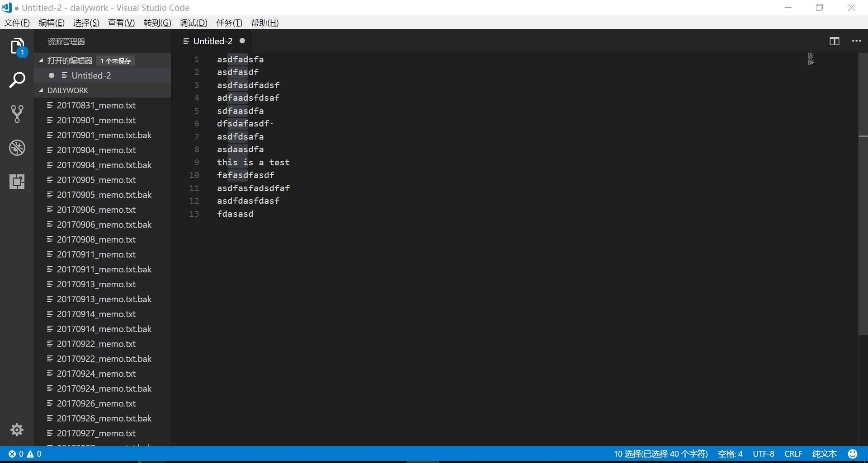868x463 pixels.
Task: Open the editor More Actions ellipsis
Action: (856, 41)
